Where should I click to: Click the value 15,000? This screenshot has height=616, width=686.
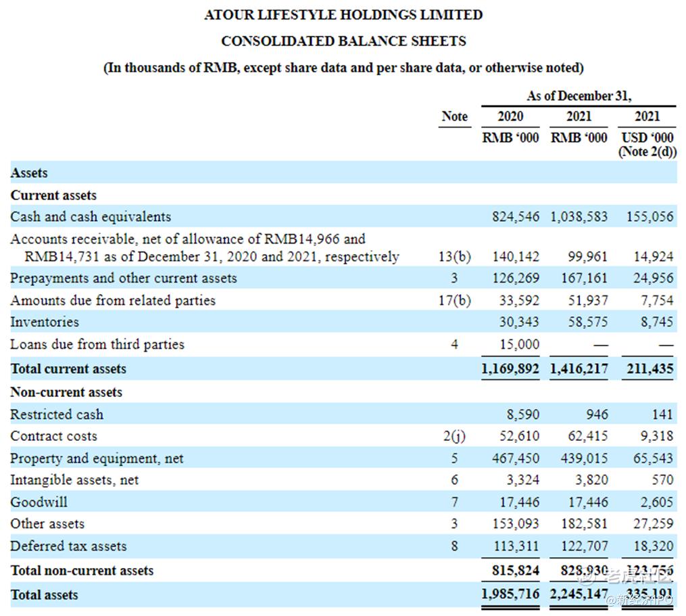tap(519, 345)
